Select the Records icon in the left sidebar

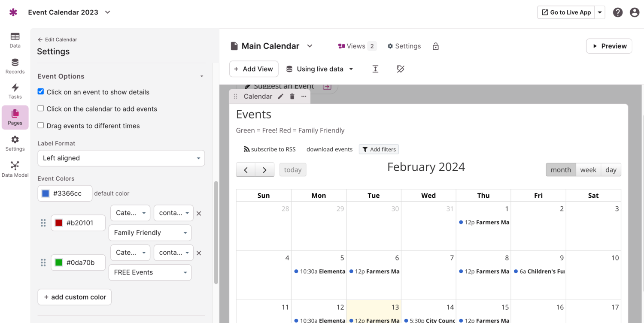click(x=15, y=65)
